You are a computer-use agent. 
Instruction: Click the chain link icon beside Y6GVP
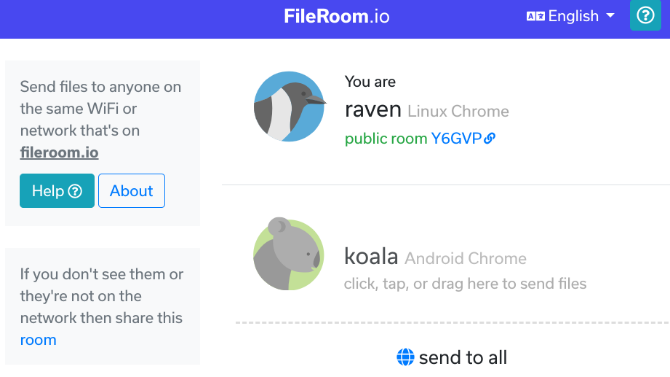(x=490, y=138)
